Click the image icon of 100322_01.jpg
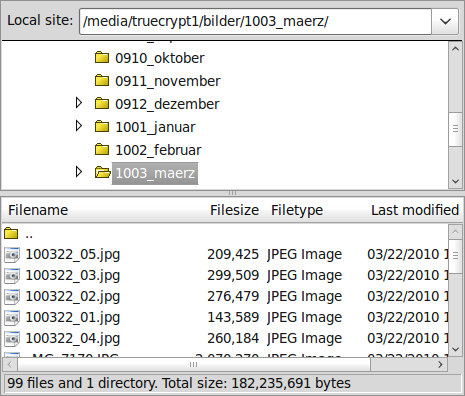 point(12,318)
